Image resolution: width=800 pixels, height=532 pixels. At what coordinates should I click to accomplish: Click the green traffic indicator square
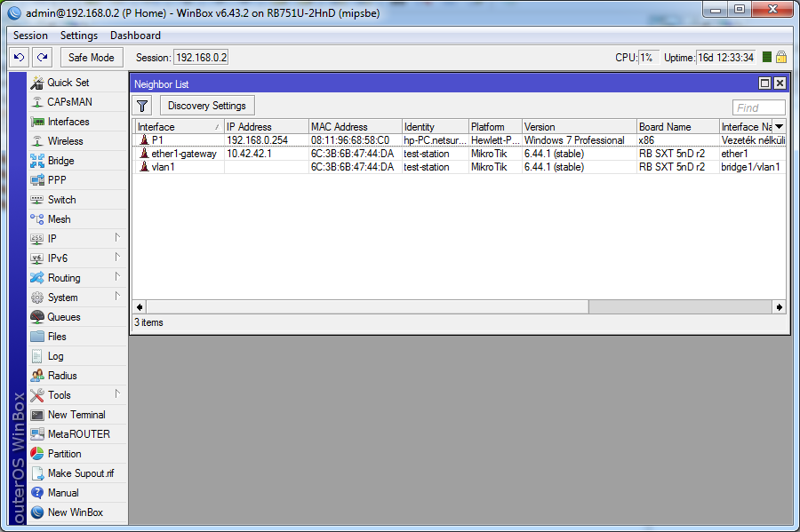[767, 57]
